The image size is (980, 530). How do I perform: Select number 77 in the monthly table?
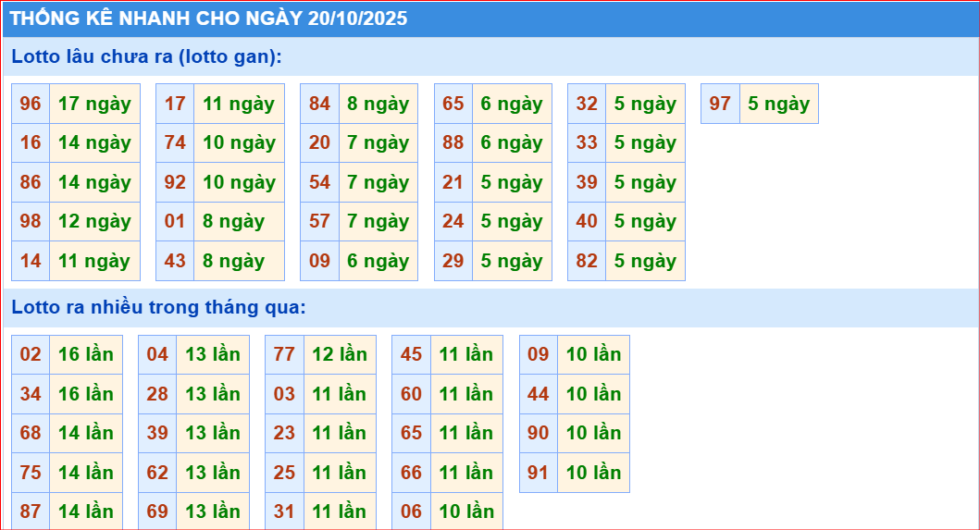[x=284, y=354]
